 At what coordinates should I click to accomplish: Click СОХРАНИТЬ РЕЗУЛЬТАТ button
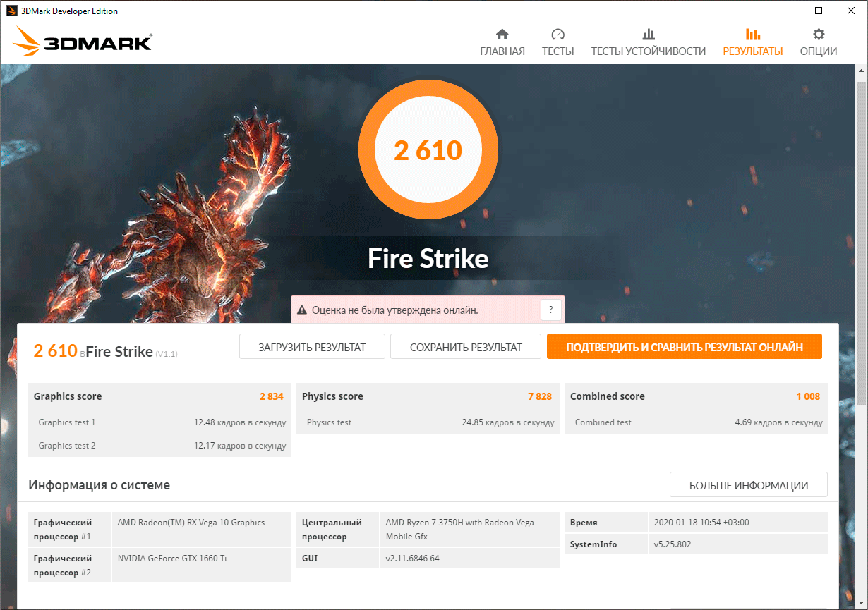coord(466,346)
